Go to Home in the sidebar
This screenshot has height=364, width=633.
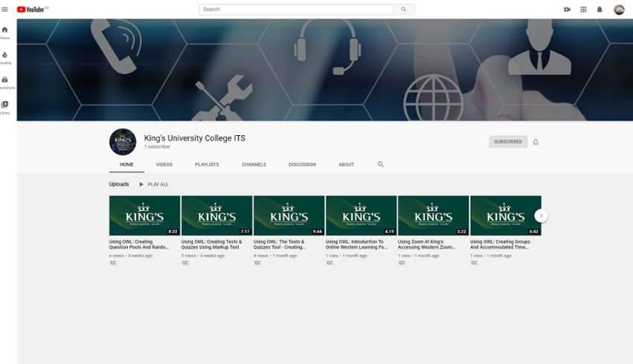click(x=5, y=33)
